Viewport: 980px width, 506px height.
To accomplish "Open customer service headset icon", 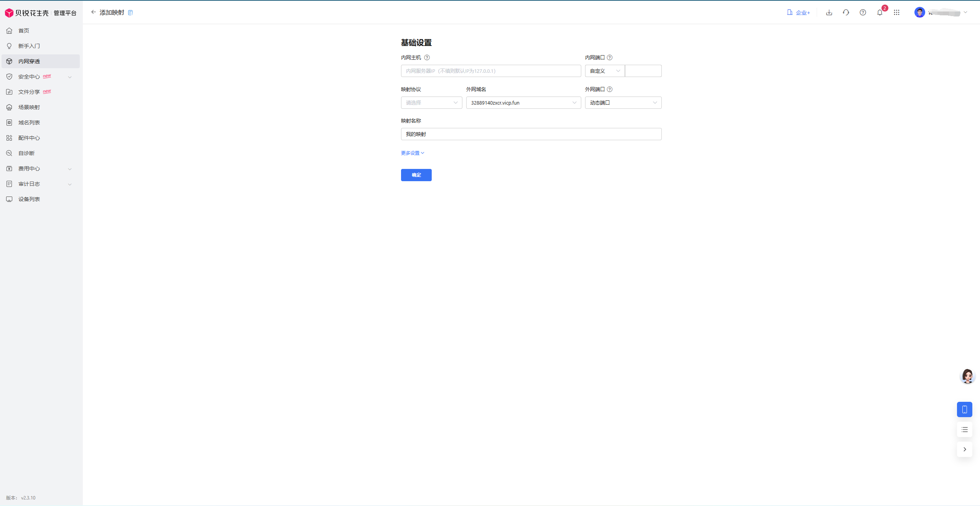I will coord(846,13).
